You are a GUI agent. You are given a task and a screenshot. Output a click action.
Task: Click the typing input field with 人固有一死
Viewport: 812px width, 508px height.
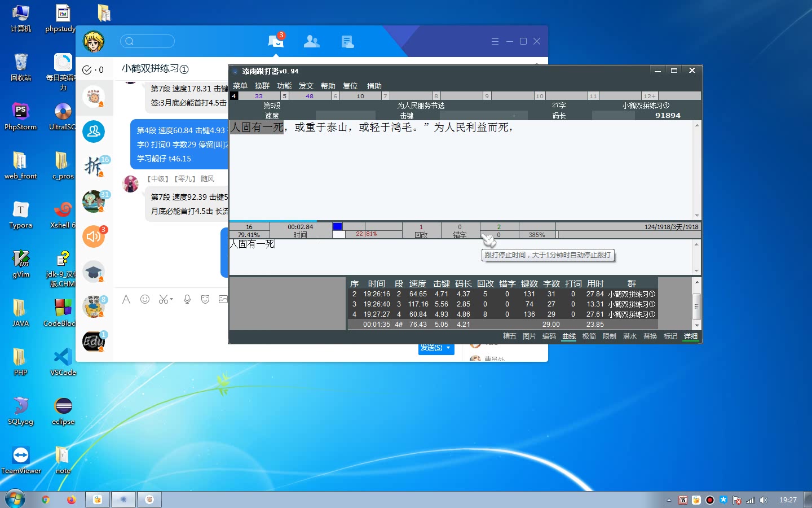tap(461, 257)
